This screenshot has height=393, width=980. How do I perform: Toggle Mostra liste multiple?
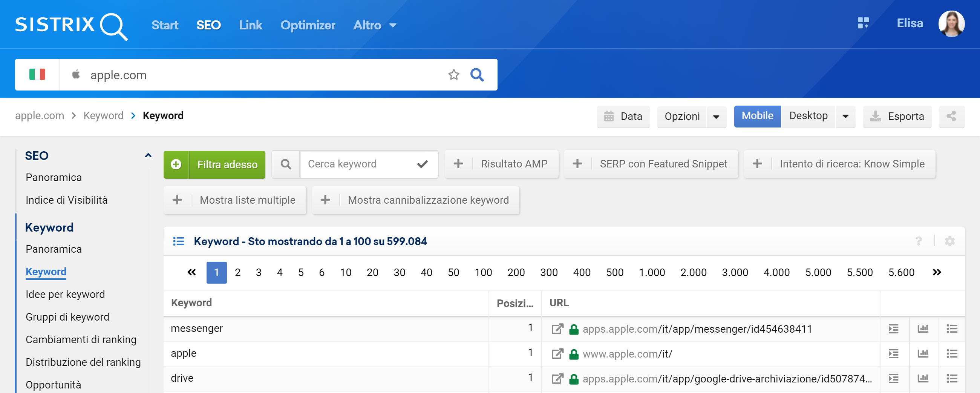235,200
